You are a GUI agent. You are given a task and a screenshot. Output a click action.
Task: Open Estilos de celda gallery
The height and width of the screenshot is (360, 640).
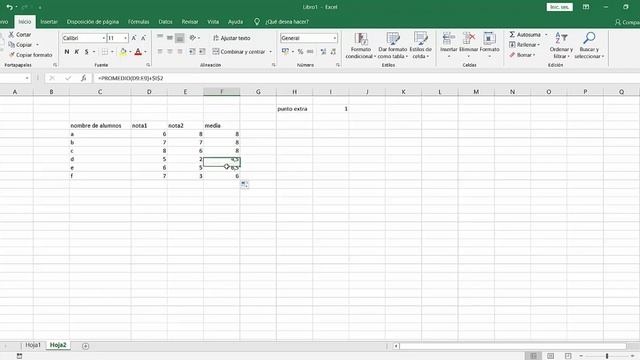pyautogui.click(x=420, y=45)
